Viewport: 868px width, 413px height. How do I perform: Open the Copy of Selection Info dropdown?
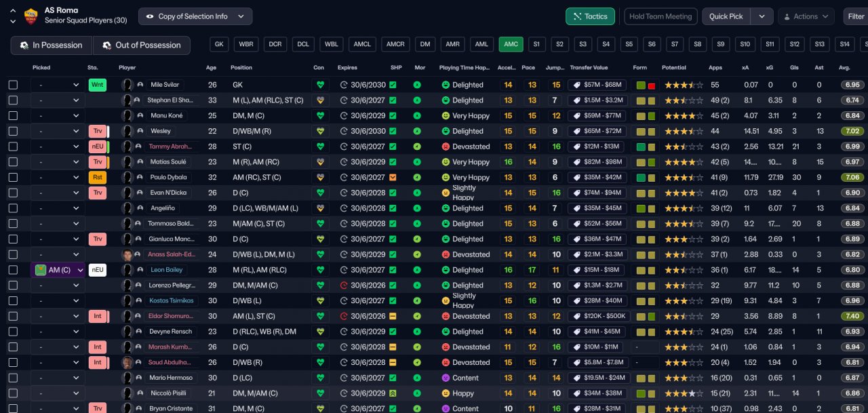[x=195, y=16]
